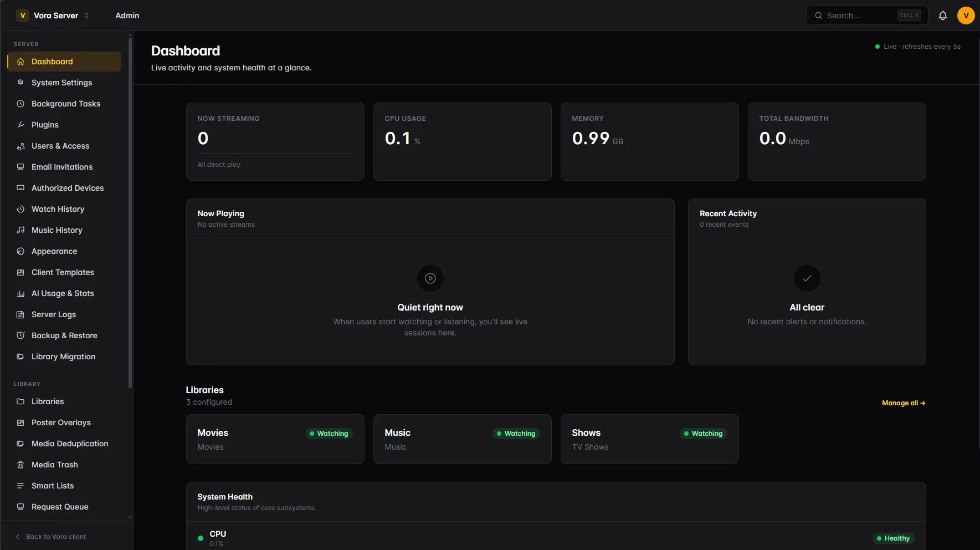Screen dimensions: 980x550
Task: Click the Library Migration icon
Action: point(20,357)
